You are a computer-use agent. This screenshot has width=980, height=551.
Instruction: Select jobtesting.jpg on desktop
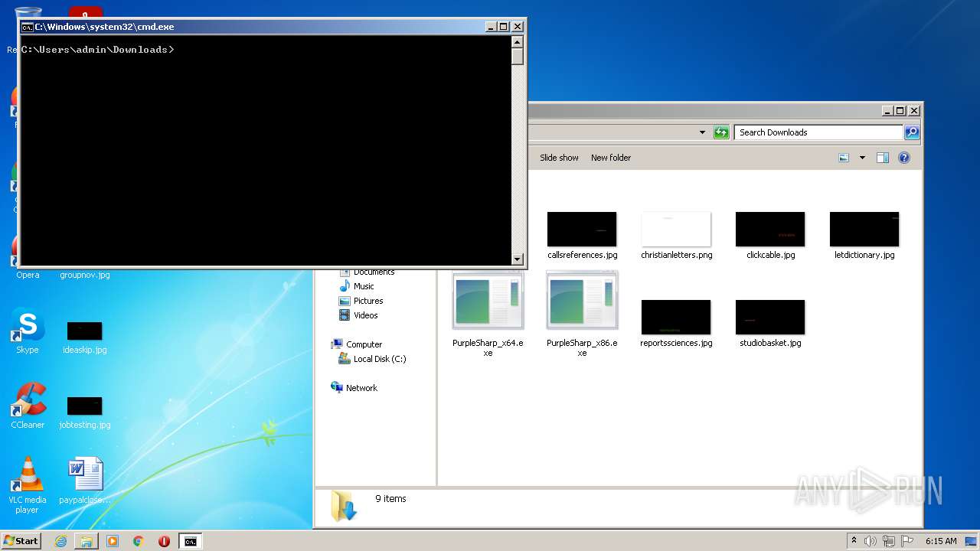[84, 412]
